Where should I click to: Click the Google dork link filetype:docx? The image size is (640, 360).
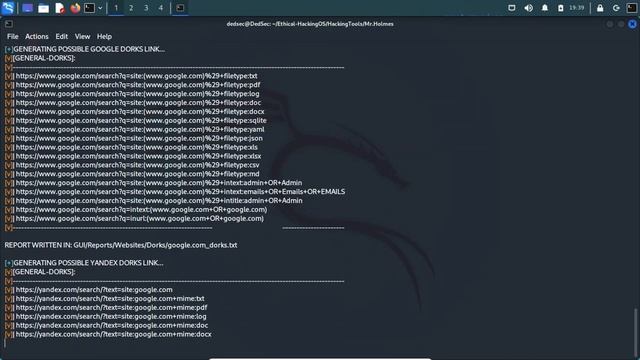140,111
